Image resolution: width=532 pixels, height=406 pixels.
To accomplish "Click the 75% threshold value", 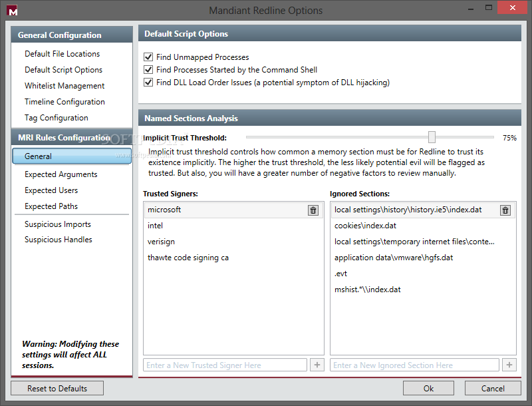I will 509,138.
